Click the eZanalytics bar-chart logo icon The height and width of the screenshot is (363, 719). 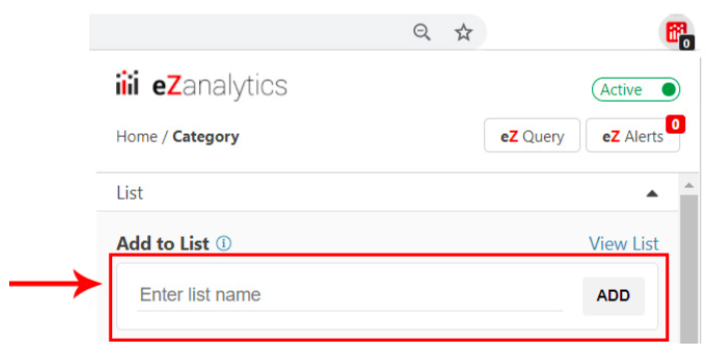[x=127, y=83]
